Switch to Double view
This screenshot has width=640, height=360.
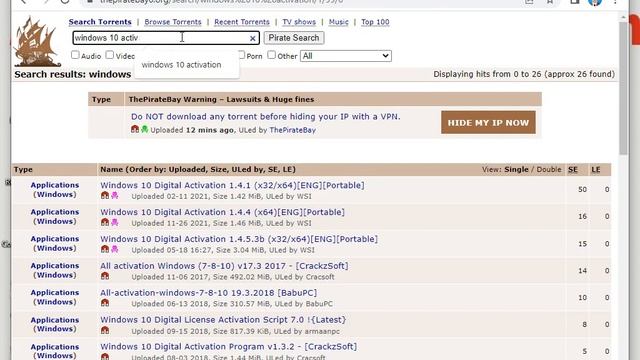tap(549, 169)
